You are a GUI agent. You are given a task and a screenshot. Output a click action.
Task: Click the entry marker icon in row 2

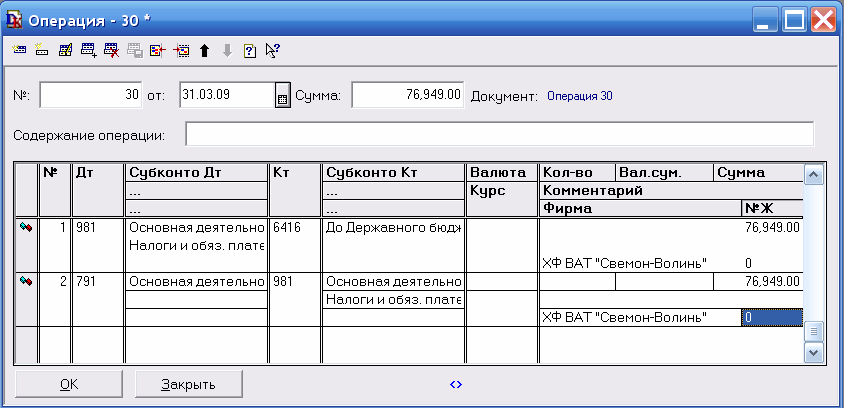(25, 282)
